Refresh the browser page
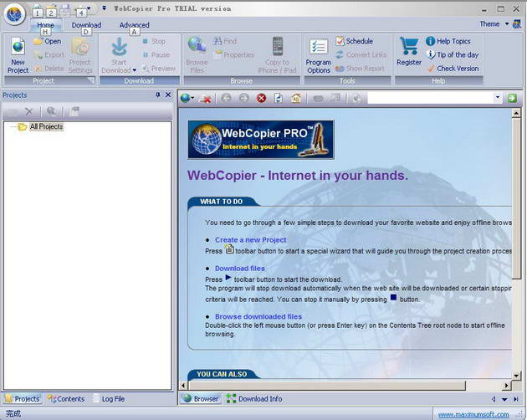The width and height of the screenshot is (527, 420). pos(279,98)
